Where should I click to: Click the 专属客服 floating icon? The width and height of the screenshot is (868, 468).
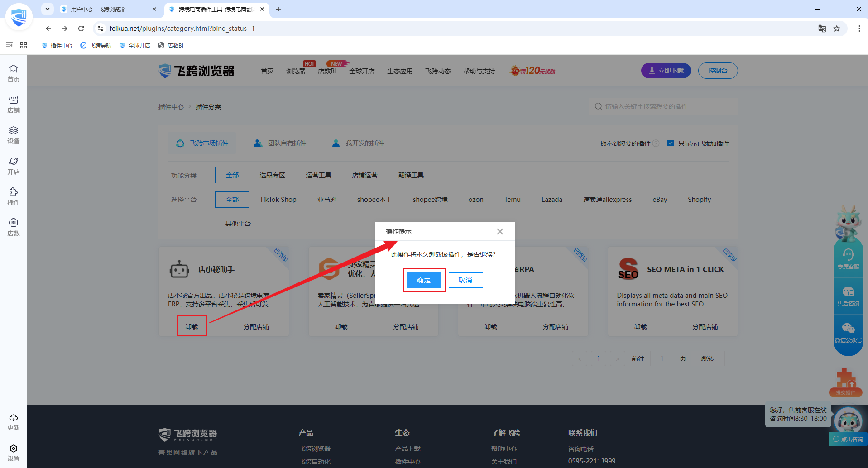tap(848, 259)
